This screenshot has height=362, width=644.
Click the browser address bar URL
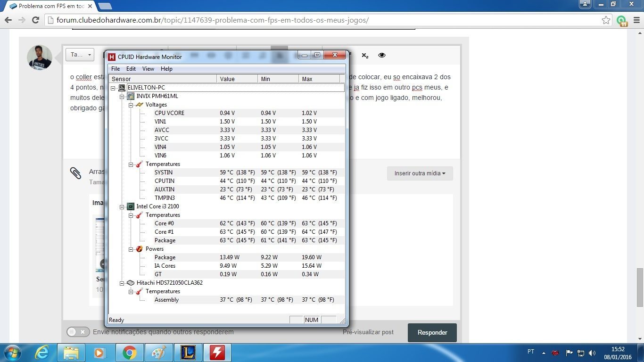213,20
